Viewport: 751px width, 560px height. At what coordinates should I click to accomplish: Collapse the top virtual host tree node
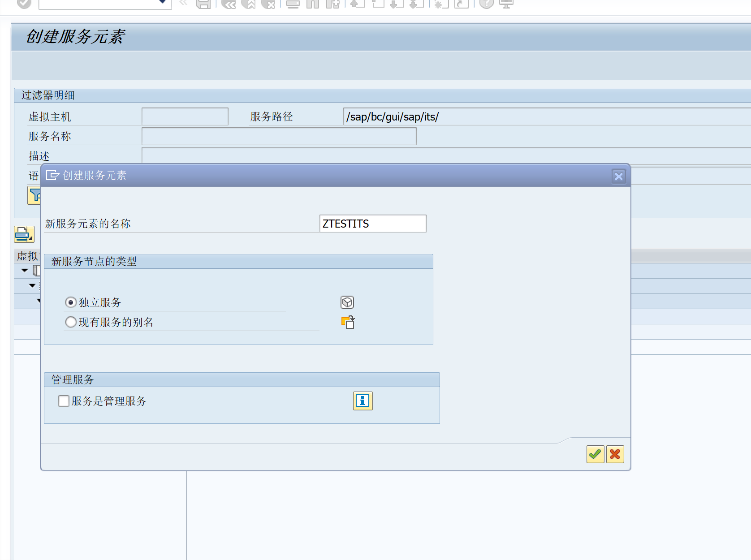coord(25,270)
